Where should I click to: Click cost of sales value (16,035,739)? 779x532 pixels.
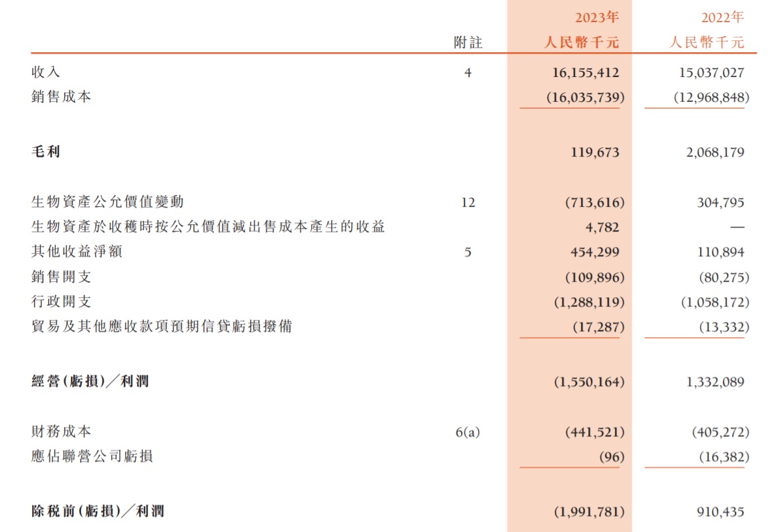(x=586, y=97)
